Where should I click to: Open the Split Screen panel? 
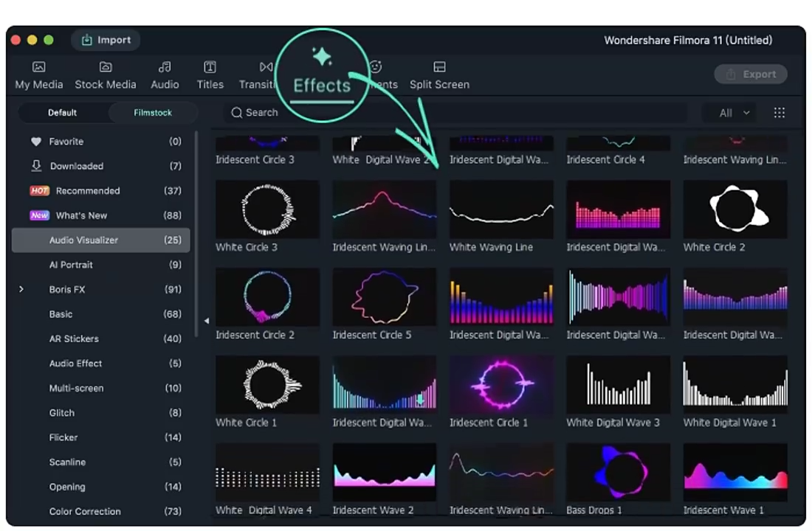[439, 74]
